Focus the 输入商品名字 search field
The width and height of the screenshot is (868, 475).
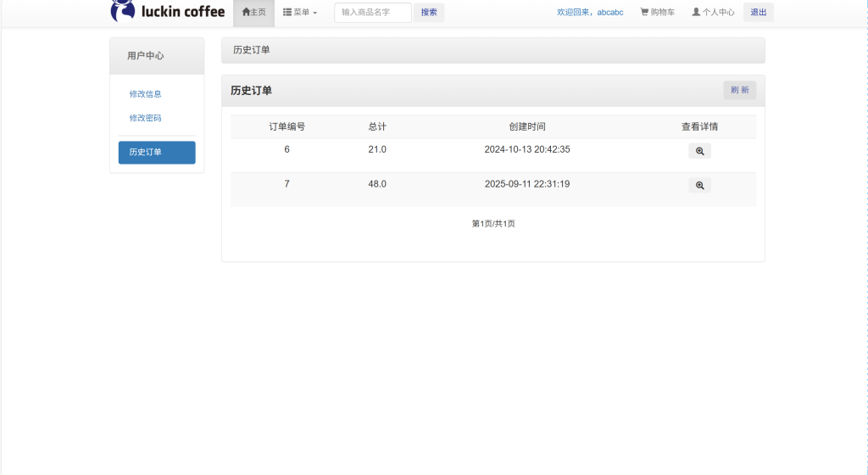pyautogui.click(x=373, y=12)
